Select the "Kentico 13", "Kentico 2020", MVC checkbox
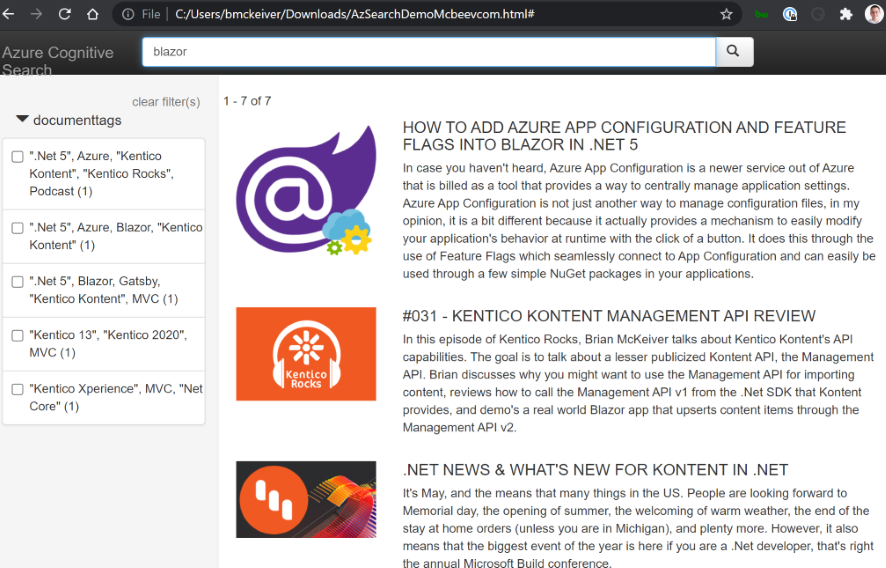Viewport: 886px width, 568px height. tap(18, 336)
